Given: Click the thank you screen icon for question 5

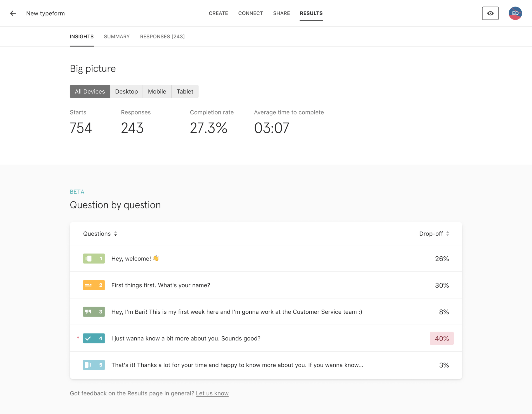Looking at the screenshot, I should [x=94, y=365].
